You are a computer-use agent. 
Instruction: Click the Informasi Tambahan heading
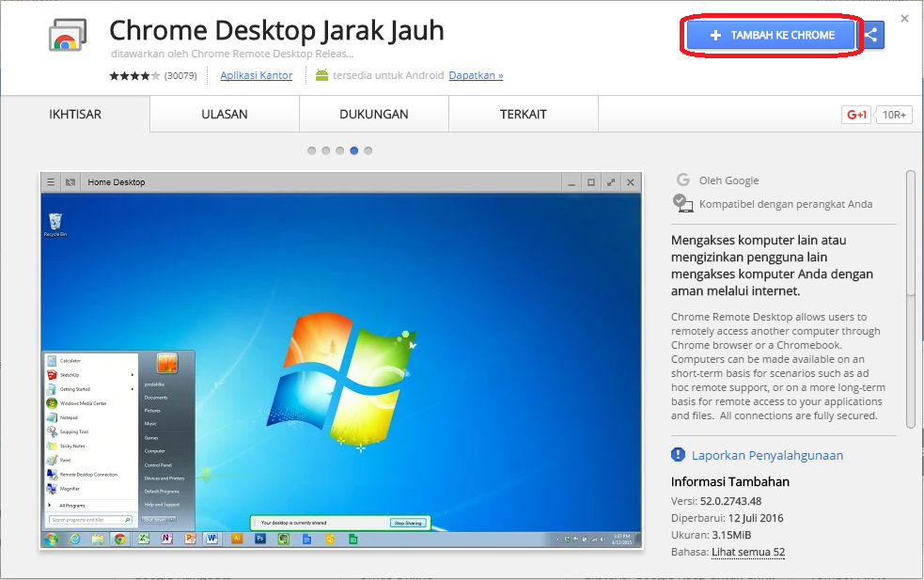point(730,481)
